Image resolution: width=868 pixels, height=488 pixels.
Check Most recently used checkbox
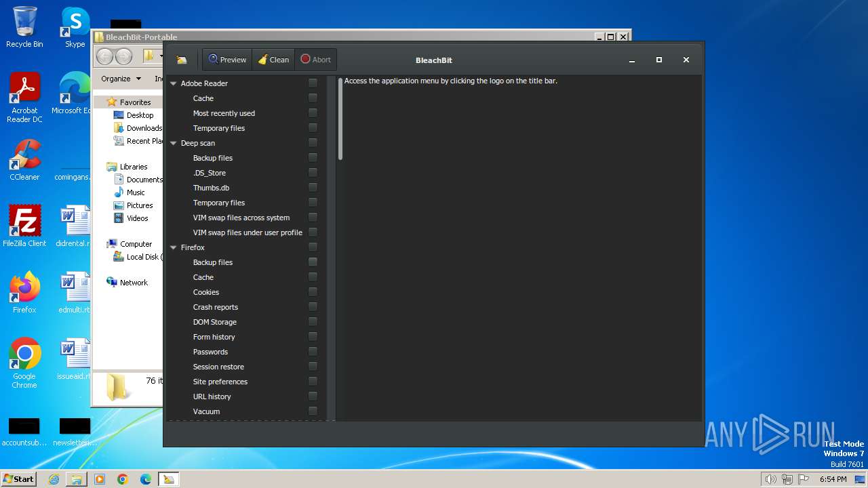[313, 113]
